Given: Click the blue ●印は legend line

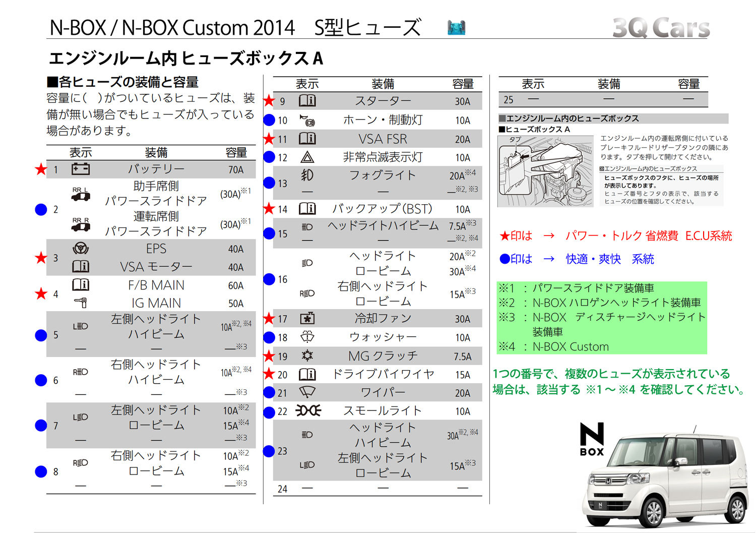Looking at the screenshot, I should coord(577,259).
